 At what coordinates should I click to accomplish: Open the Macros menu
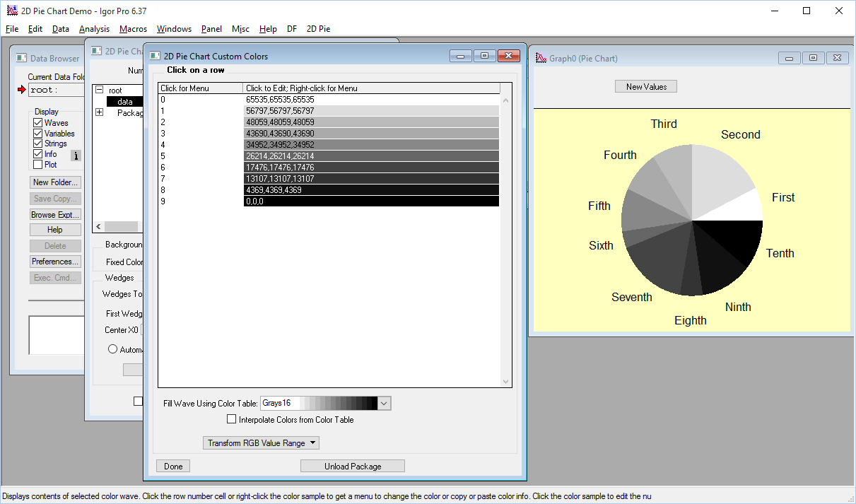tap(133, 29)
